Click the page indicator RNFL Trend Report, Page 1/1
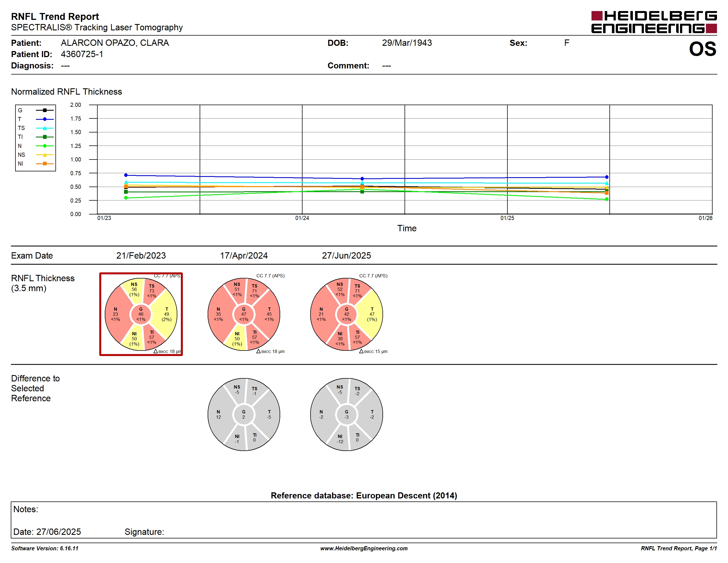728x563 pixels. point(679,548)
